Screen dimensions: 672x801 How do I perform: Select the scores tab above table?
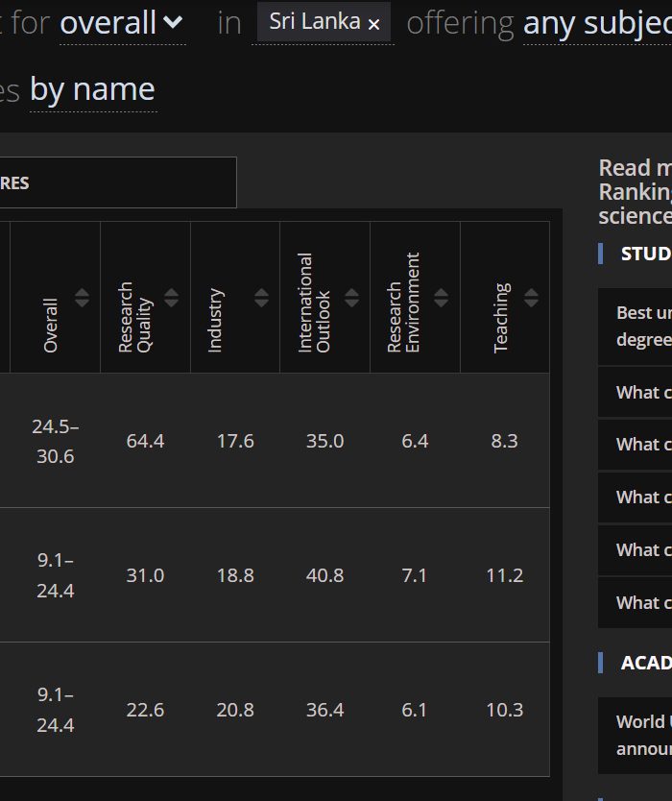115,182
